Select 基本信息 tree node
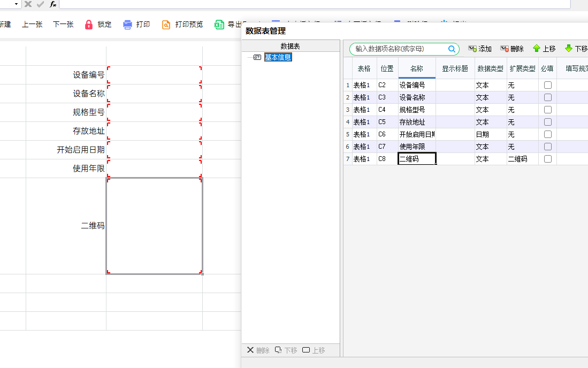 [x=278, y=57]
